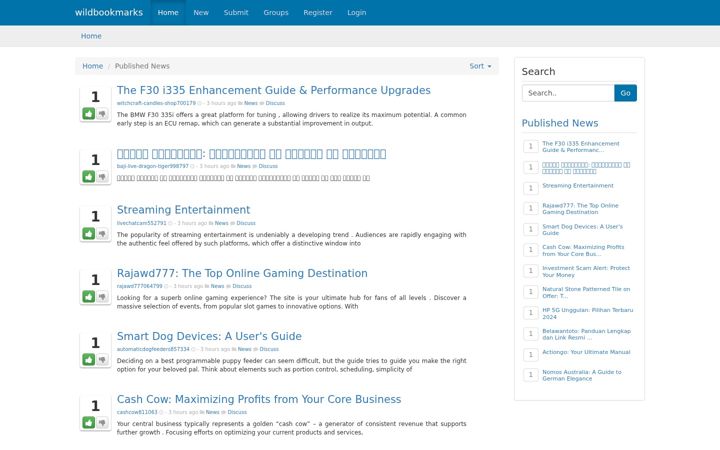Open user baji-live-dragon-tiger998797 profile
Viewport: 720px width, 450px height.
[x=152, y=166]
